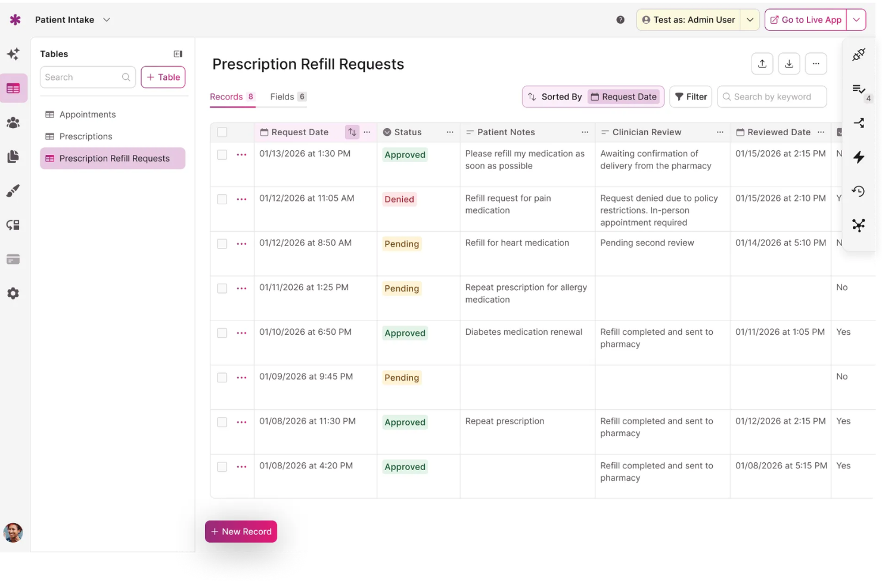
Task: Click the export upload icon button
Action: click(762, 64)
